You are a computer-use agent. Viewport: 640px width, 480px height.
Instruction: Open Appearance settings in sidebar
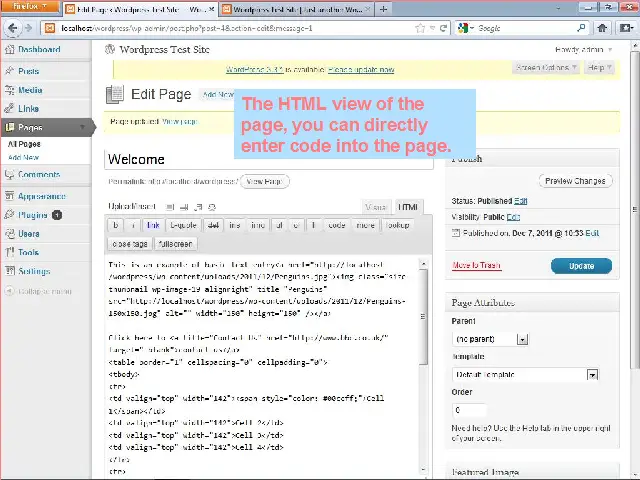click(41, 196)
